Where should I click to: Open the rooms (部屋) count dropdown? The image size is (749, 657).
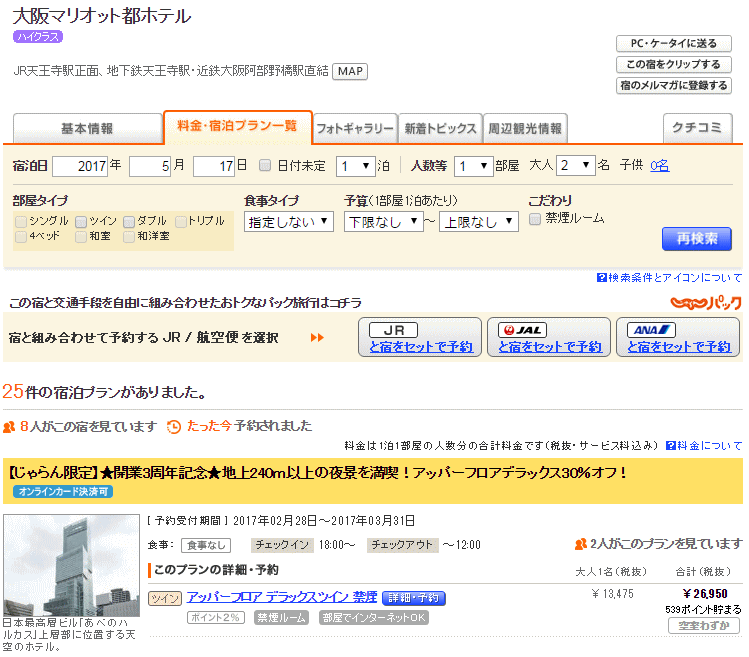coord(473,166)
